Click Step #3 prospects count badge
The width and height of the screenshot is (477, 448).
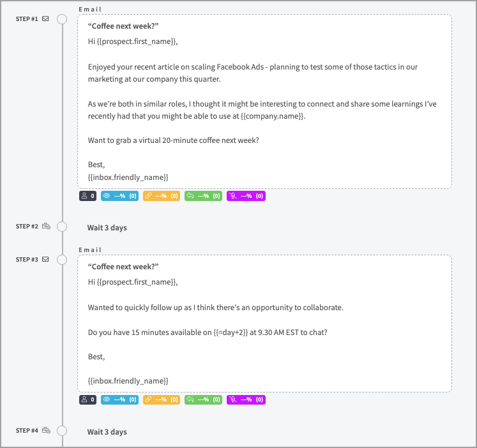88,399
